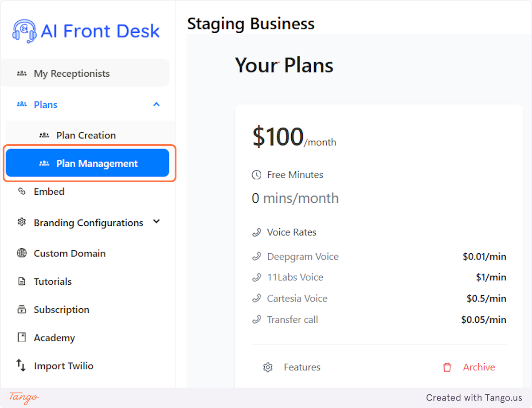Select the My Receptionists people icon
The height and width of the screenshot is (408, 532).
pyautogui.click(x=21, y=73)
